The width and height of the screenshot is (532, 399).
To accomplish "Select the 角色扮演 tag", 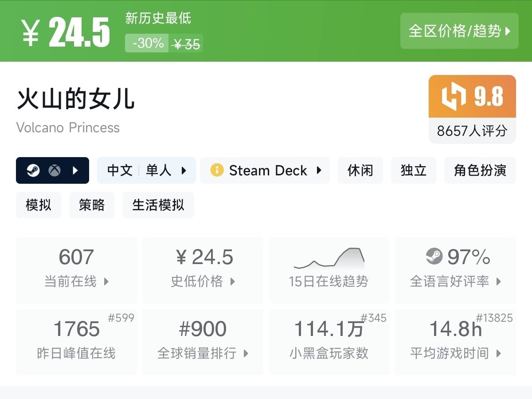I will coord(480,170).
